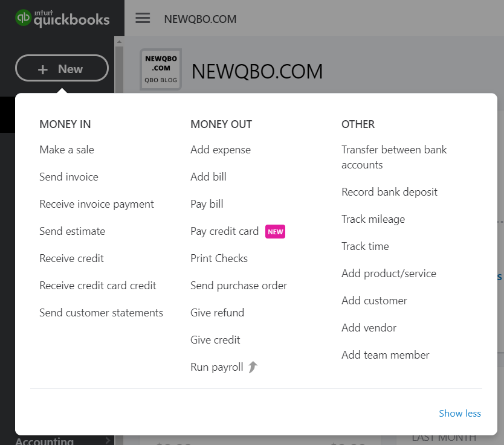This screenshot has width=504, height=445.
Task: Select Receive invoice payment
Action: click(x=97, y=204)
